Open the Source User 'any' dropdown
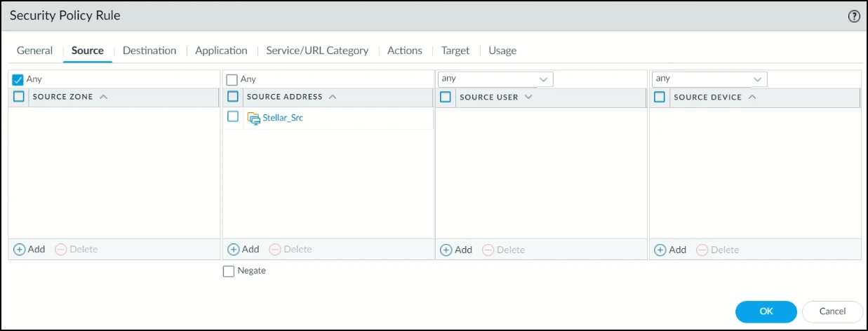The width and height of the screenshot is (868, 331). 543,79
